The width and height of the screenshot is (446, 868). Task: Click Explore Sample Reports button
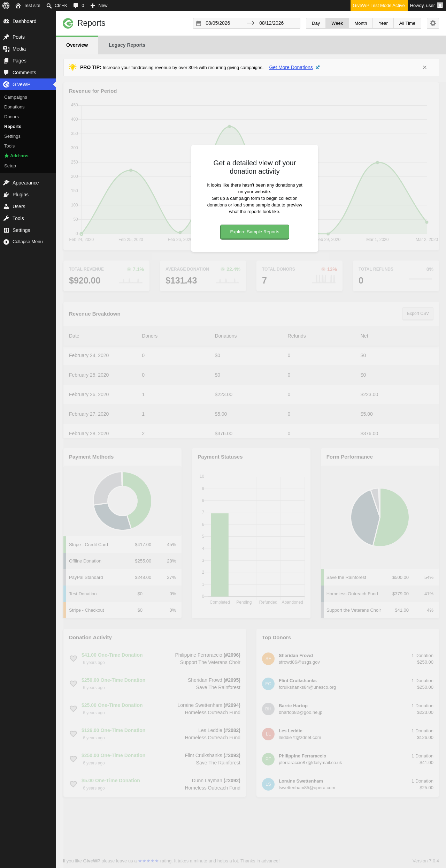tap(255, 232)
